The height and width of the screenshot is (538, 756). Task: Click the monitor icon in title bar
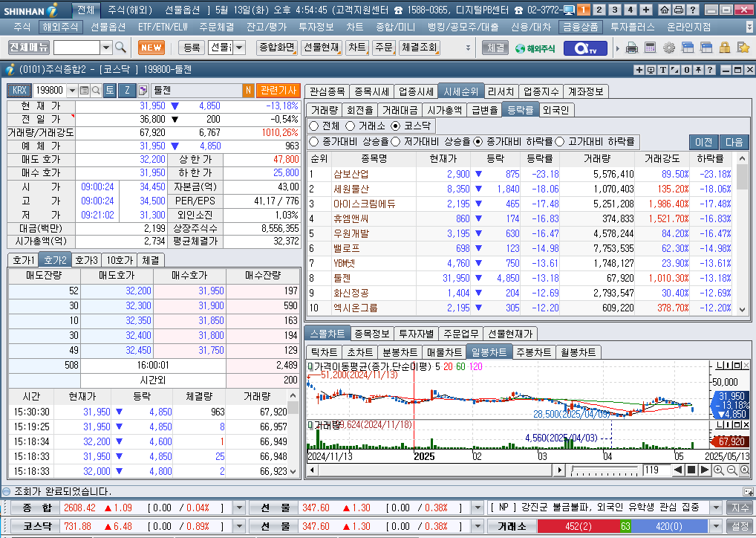pos(569,10)
